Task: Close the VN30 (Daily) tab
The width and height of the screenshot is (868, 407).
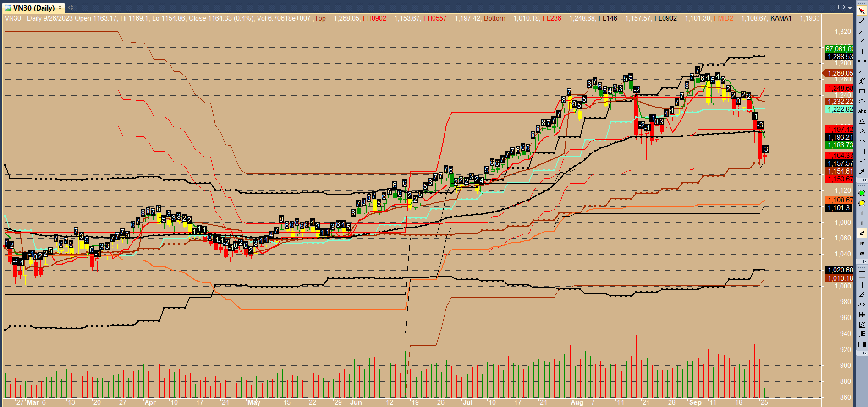Action: [60, 8]
